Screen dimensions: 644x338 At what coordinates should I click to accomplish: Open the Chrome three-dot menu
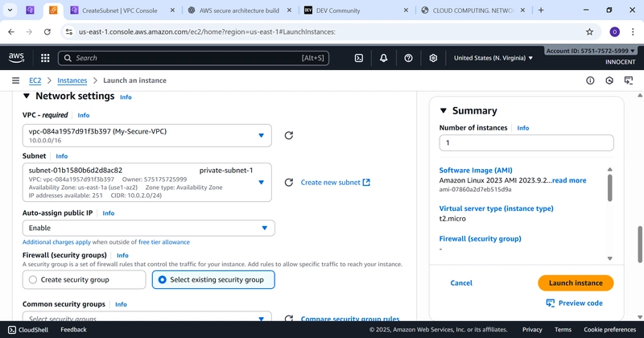point(633,31)
